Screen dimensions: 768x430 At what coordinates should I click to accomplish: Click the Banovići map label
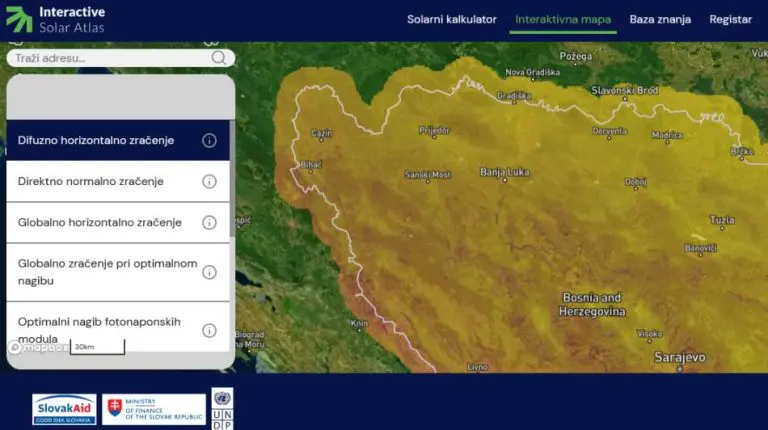pyautogui.click(x=701, y=248)
